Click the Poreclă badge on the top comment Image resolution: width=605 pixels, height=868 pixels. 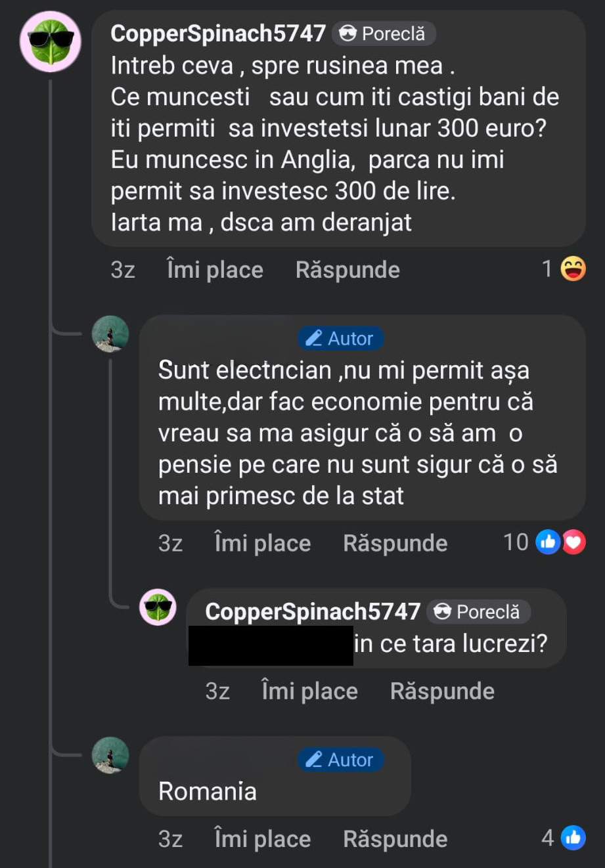click(384, 33)
